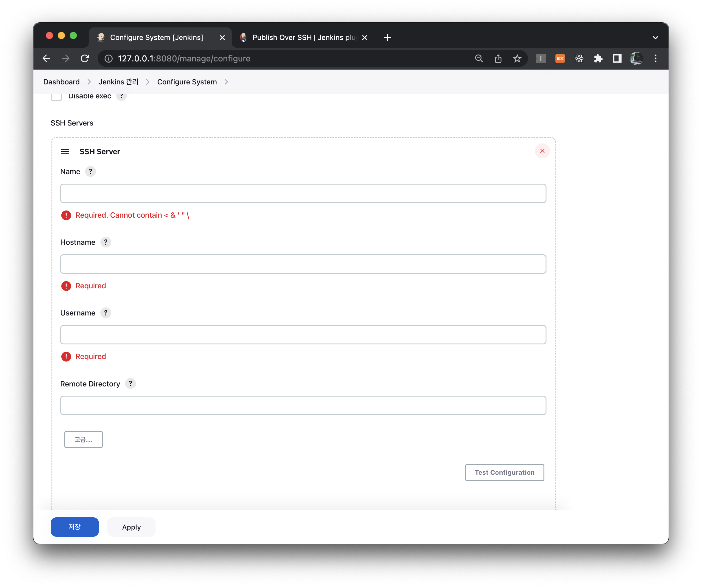Focus the Hostname input field
702x588 pixels.
303,264
